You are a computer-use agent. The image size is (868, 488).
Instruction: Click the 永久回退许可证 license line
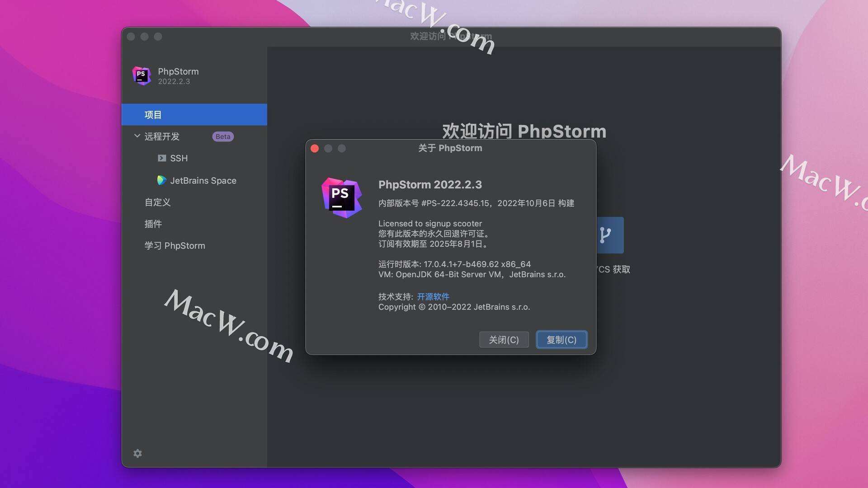(x=434, y=234)
